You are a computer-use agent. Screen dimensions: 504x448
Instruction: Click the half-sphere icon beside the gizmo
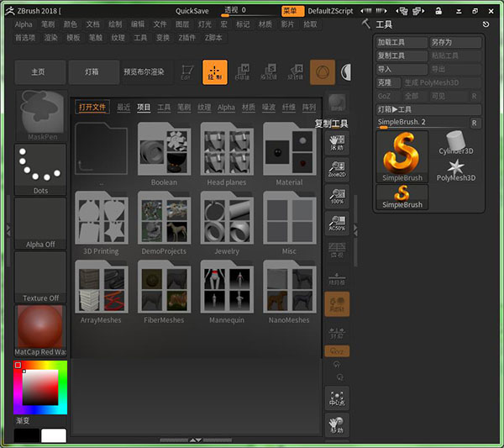346,72
